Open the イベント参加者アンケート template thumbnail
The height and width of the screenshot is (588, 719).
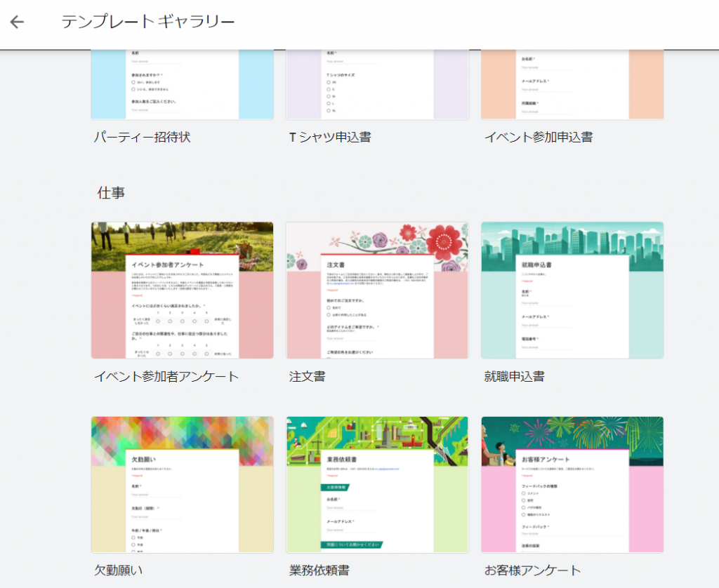[x=182, y=290]
